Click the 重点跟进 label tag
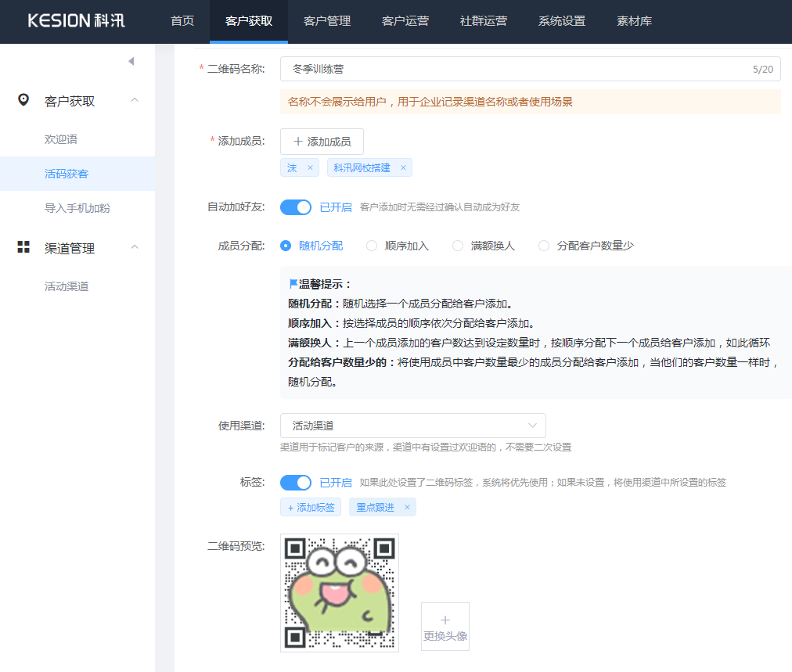 coord(383,507)
